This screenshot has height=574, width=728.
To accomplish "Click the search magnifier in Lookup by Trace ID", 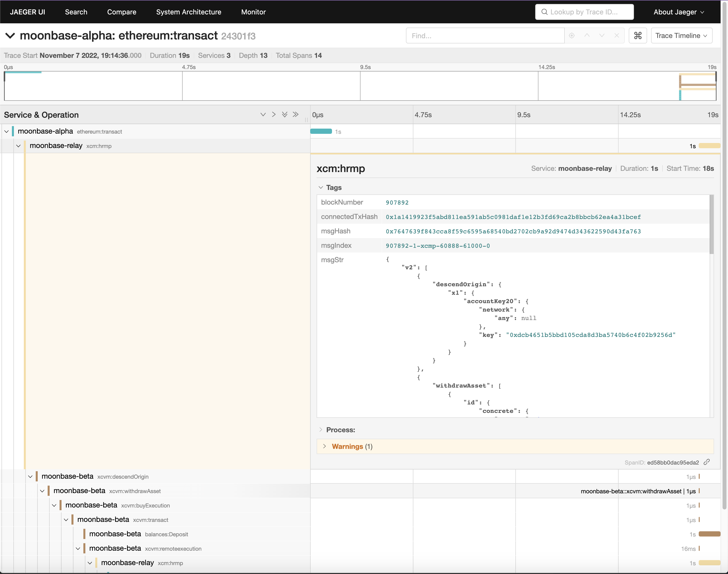I will 544,12.
